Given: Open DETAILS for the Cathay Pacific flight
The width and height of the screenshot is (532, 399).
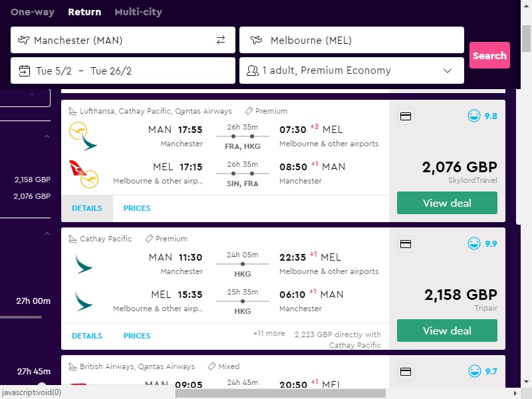Looking at the screenshot, I should click(87, 336).
